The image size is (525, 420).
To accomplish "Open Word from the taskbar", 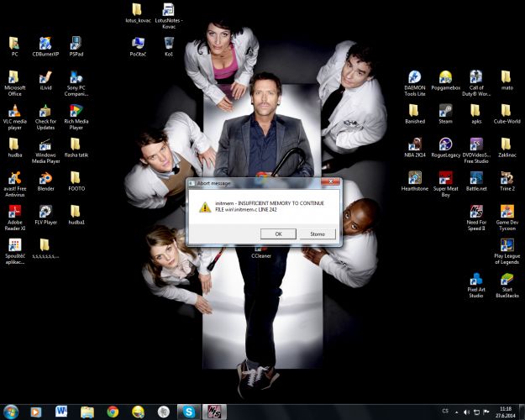I will point(61,412).
